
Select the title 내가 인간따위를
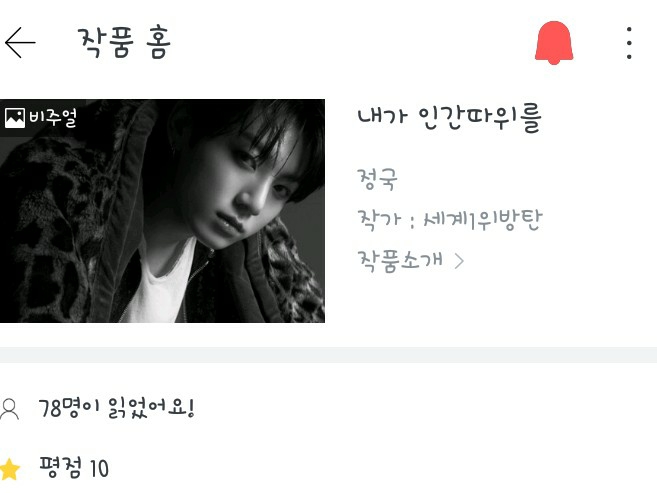(450, 117)
